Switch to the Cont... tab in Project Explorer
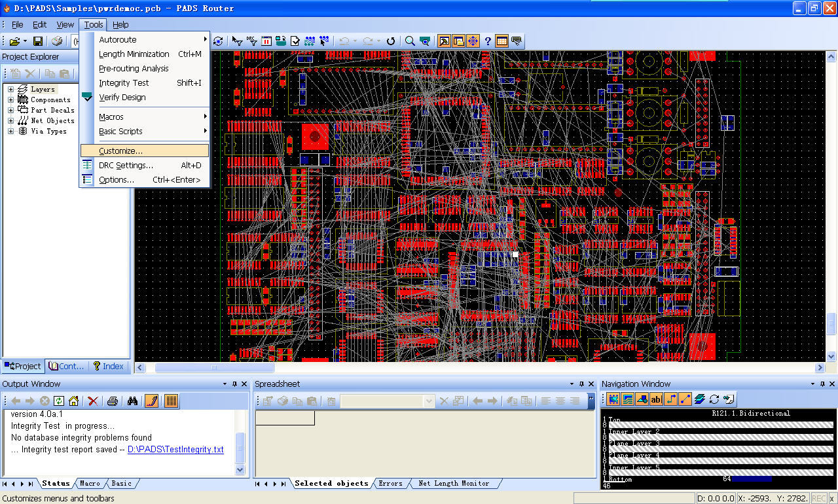This screenshot has height=504, width=838. [x=66, y=367]
